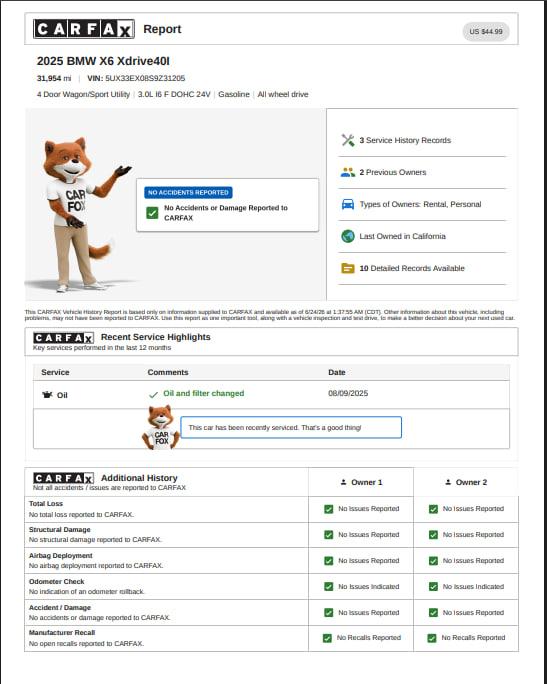Click the blue car Types of Owners icon
Viewport: 547px width, 684px height.
(348, 204)
